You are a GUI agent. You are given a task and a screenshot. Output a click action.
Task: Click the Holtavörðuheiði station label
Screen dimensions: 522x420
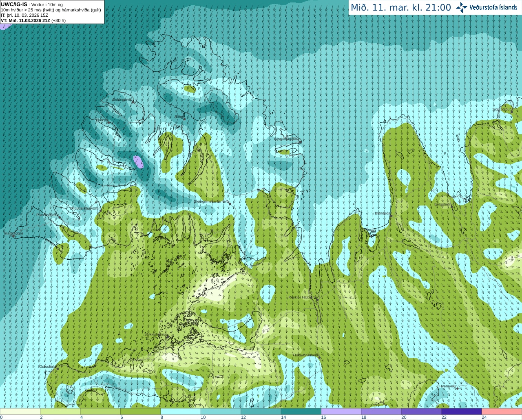coord(305,355)
